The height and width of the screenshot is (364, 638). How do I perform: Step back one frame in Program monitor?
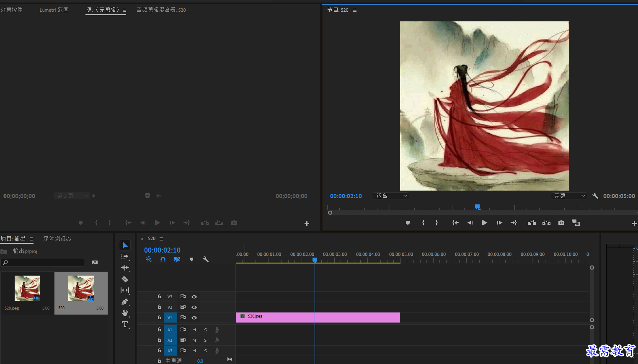tap(470, 223)
